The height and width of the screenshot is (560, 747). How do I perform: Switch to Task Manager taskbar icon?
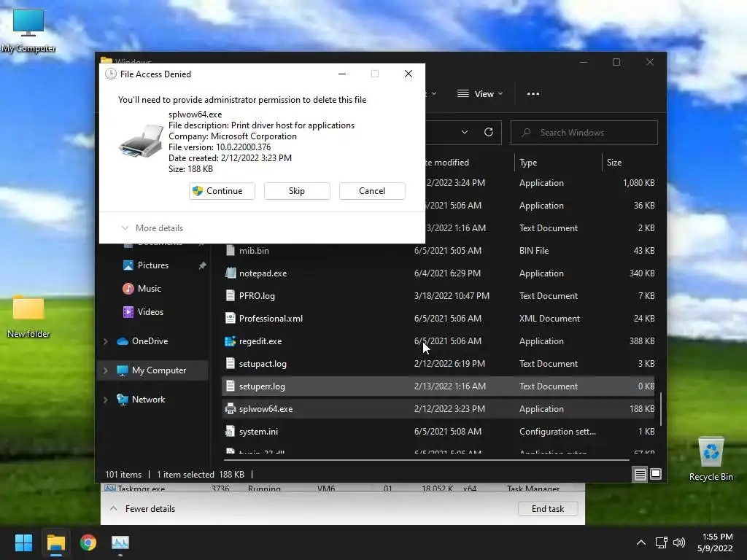tap(120, 542)
